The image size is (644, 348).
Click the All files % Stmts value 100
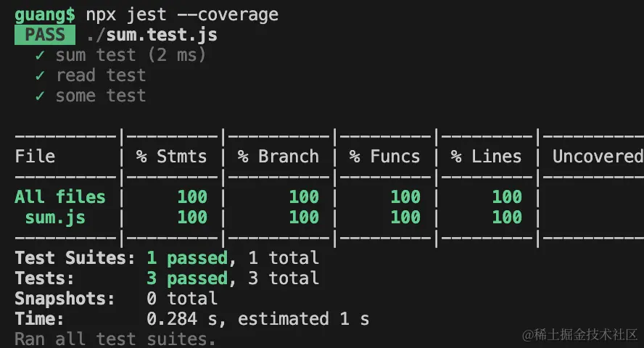point(192,197)
